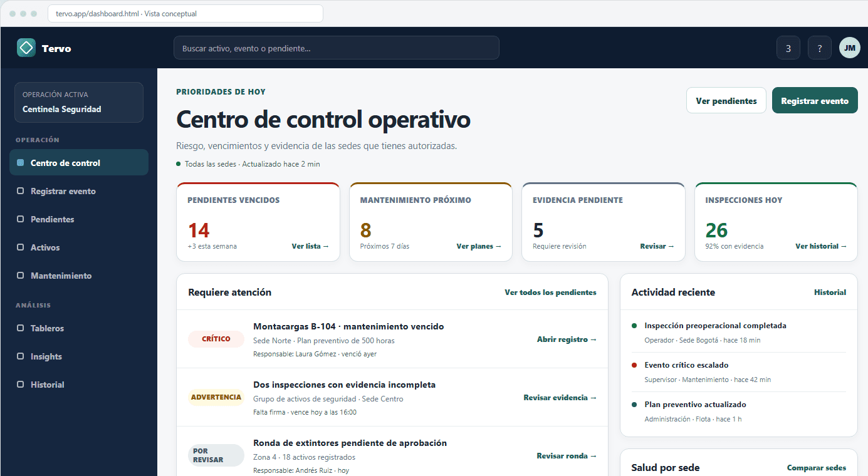Focus the Buscar activo search field
868x476 pixels.
tap(336, 48)
